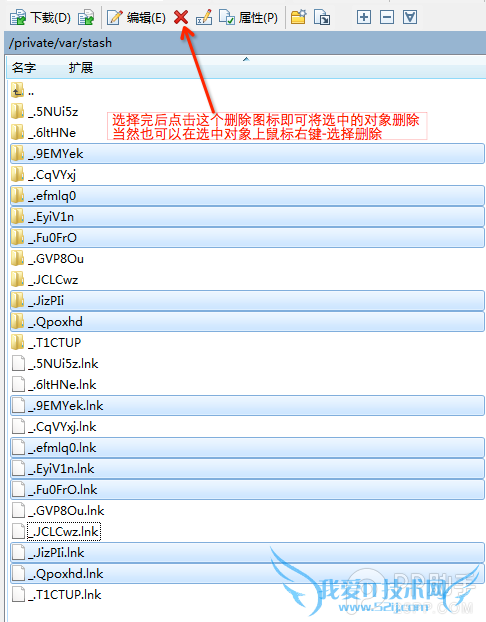Select the _.9EMYek folder row
Viewport: 486px width, 622px height.
(x=247, y=154)
